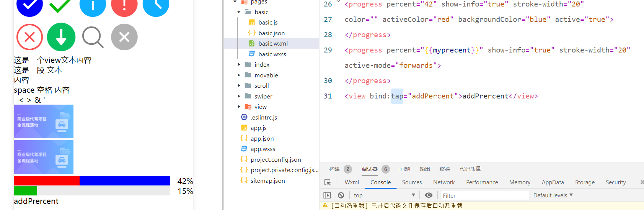The width and height of the screenshot is (644, 210).
Task: Open the Sources devtools tab
Action: [x=412, y=182]
